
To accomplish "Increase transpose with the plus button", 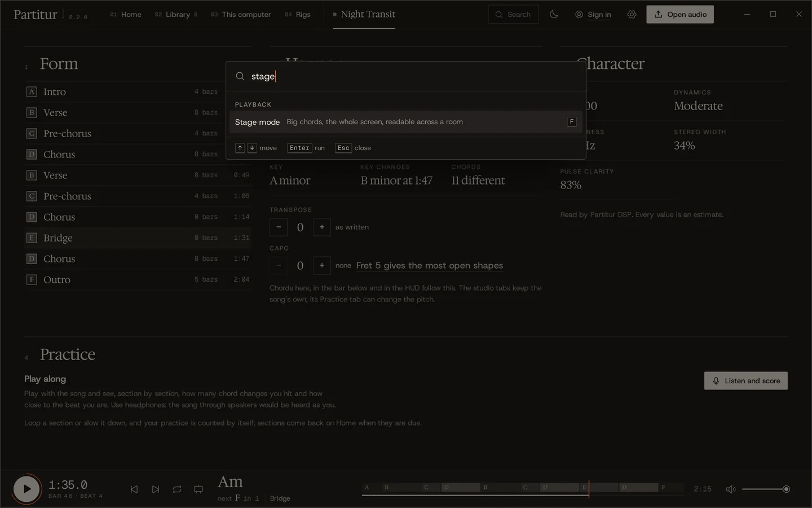I will [322, 227].
